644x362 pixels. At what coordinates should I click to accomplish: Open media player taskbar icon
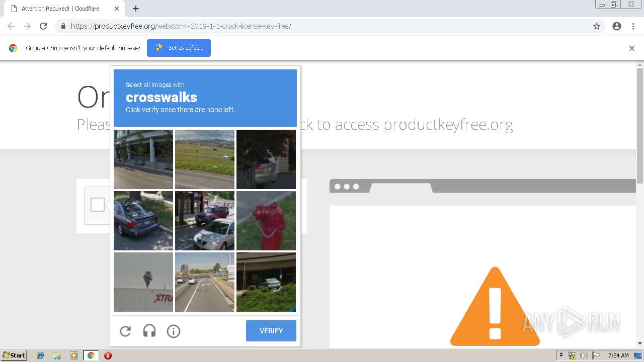pos(74,355)
